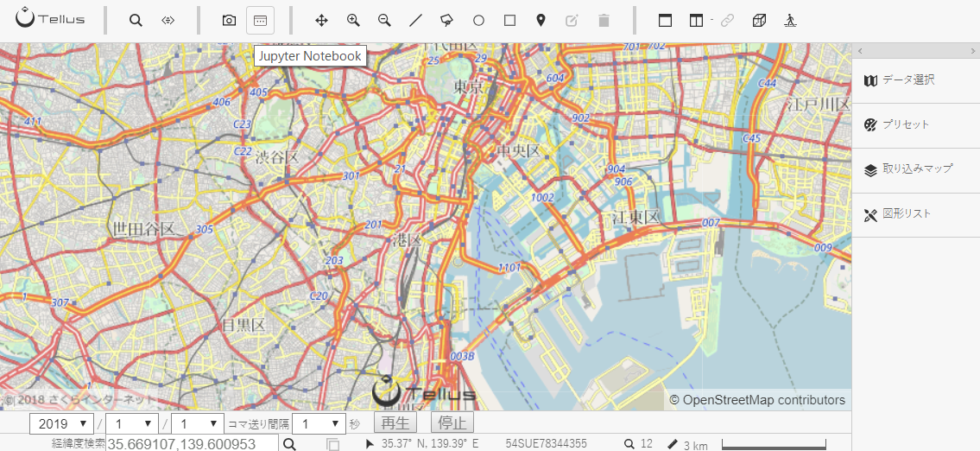Click the OpenStreetMap contributors attribution
Viewport: 980px width, 451px height.
click(x=757, y=400)
